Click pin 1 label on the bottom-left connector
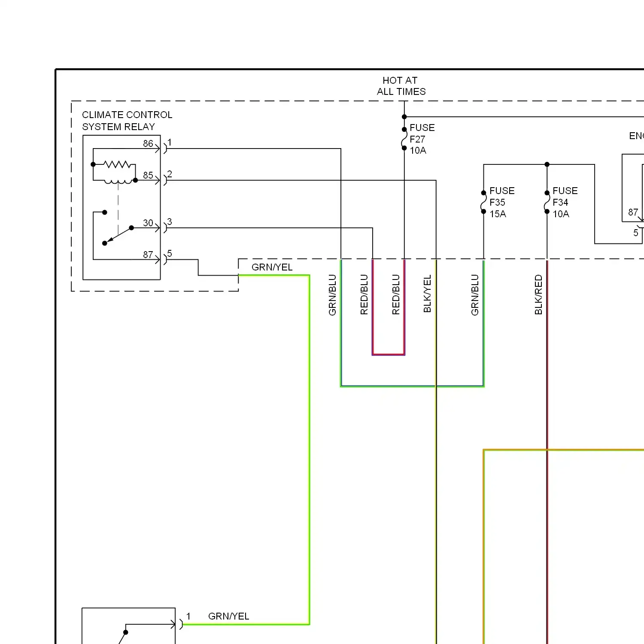 tap(188, 616)
